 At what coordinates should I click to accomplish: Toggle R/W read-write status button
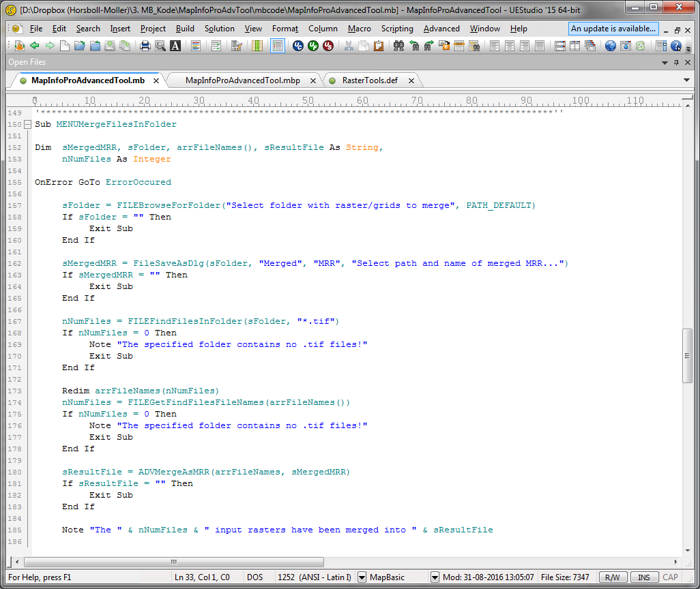(613, 577)
